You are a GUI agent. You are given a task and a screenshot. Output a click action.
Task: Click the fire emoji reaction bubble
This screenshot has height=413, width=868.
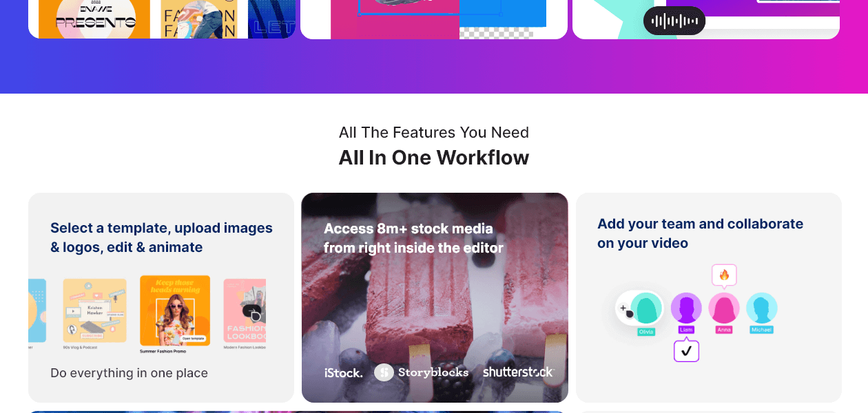[724, 275]
